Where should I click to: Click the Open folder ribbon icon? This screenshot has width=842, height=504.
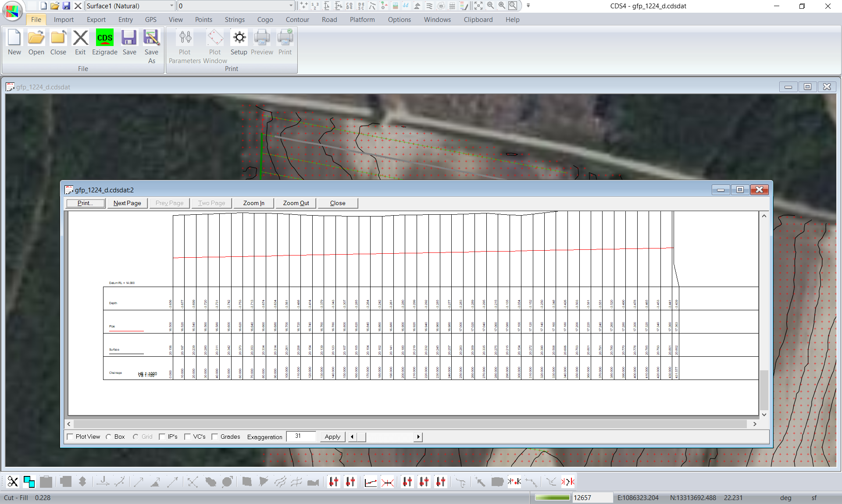[x=36, y=38]
